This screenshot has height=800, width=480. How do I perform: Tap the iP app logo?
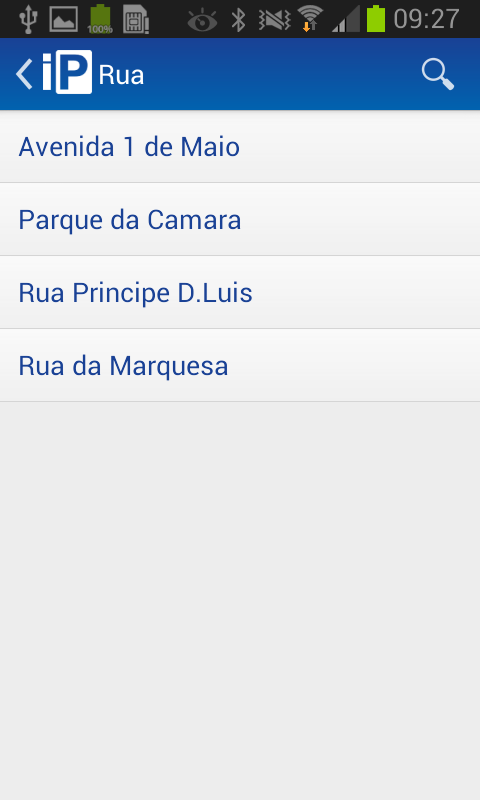(67, 72)
